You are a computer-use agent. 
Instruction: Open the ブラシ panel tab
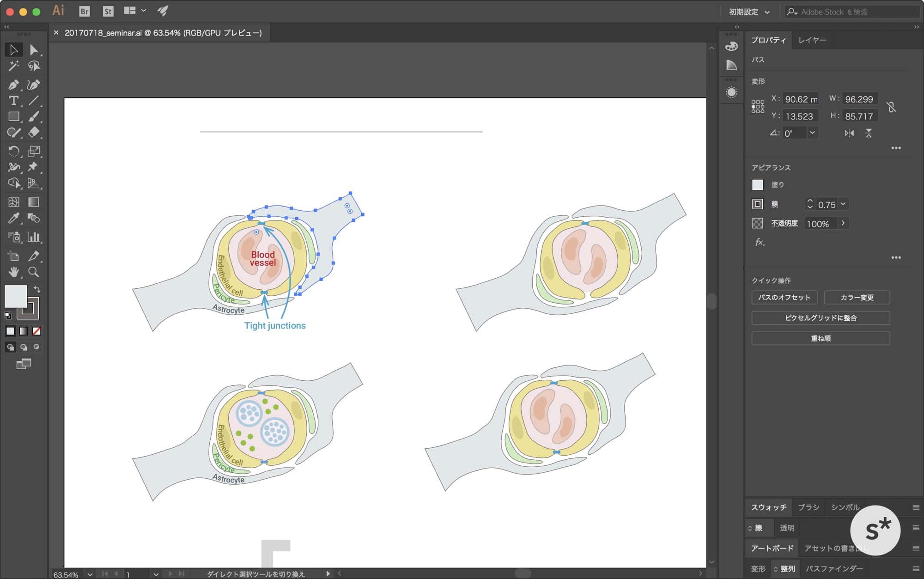tap(808, 507)
